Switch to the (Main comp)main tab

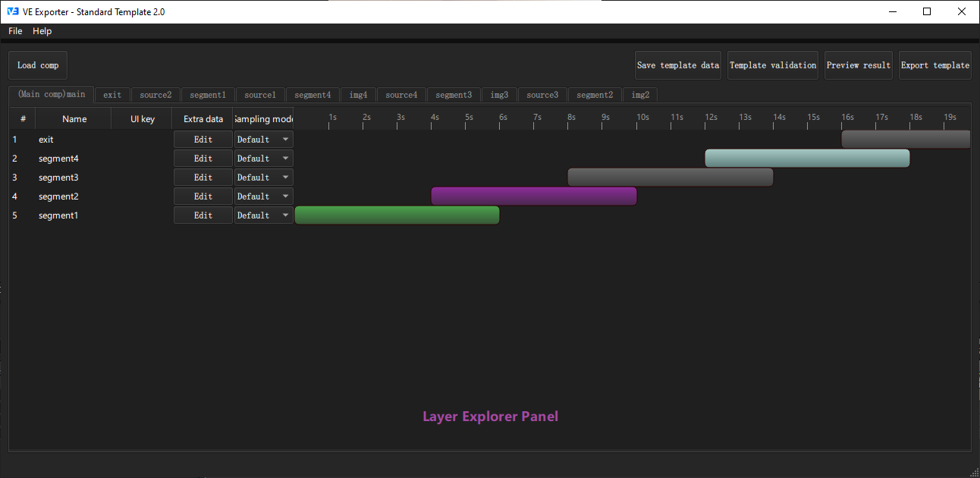52,95
